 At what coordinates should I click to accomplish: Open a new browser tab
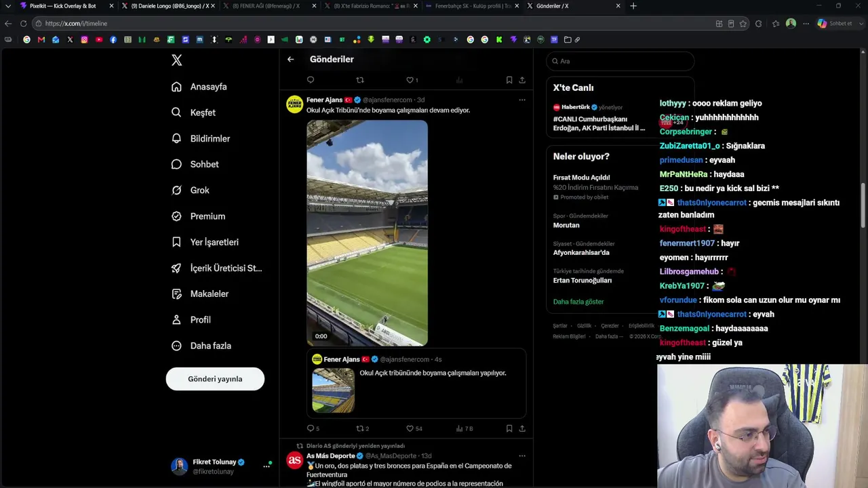633,6
